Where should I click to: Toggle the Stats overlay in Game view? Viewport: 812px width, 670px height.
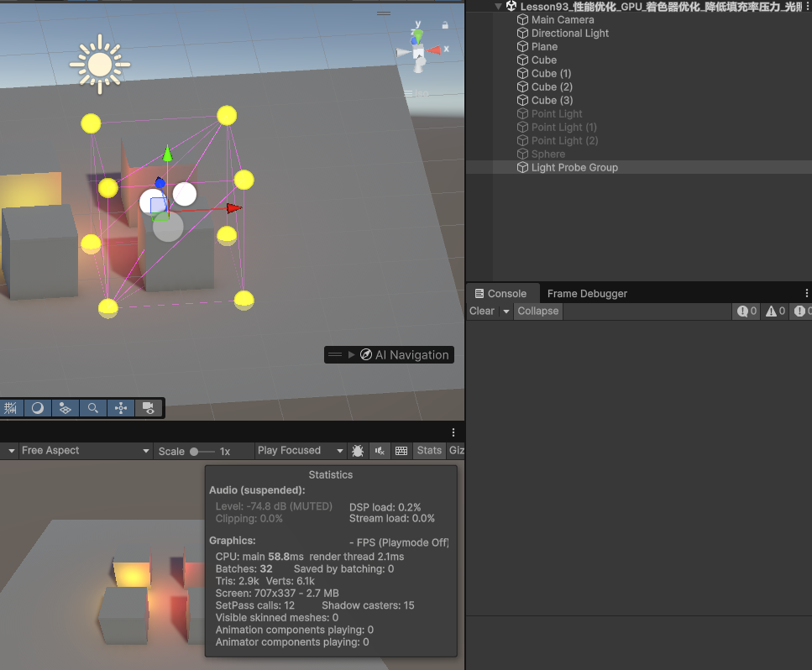click(x=429, y=451)
